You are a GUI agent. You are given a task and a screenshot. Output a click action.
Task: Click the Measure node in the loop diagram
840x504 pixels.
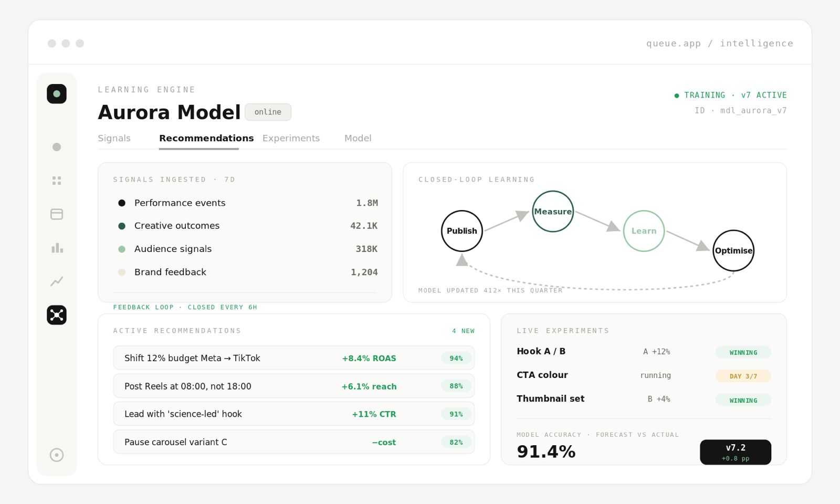[553, 211]
